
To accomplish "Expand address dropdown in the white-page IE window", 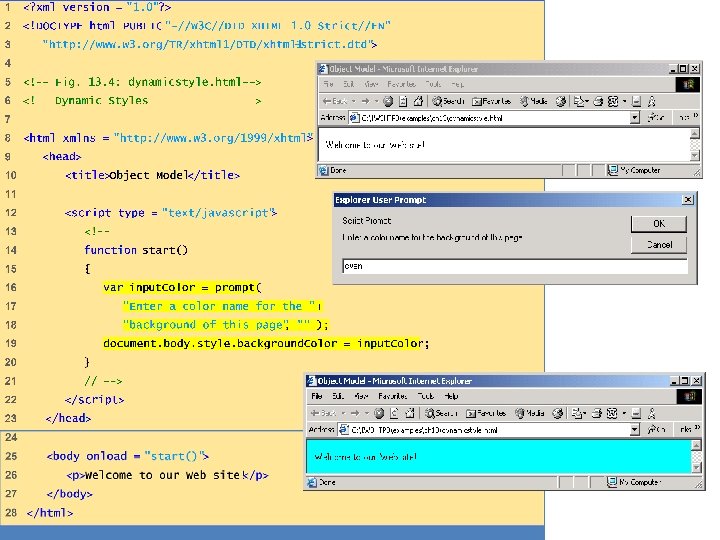I will click(x=634, y=118).
